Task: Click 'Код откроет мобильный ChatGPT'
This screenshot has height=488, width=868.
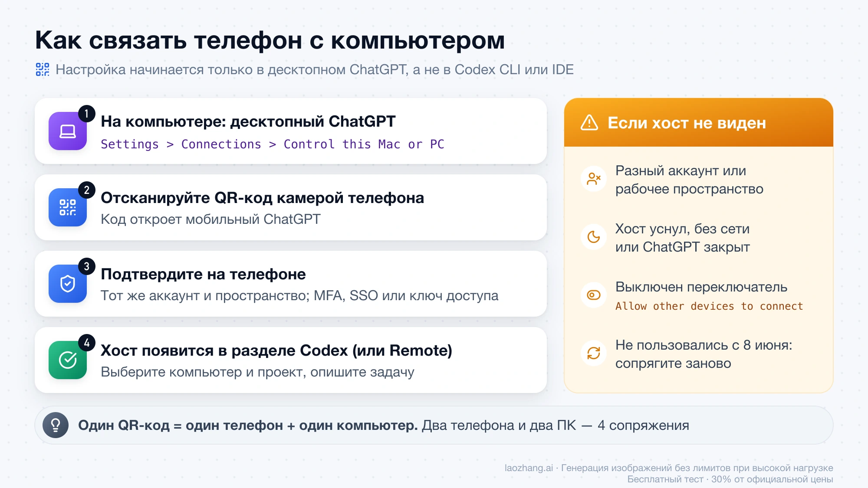Action: click(210, 219)
